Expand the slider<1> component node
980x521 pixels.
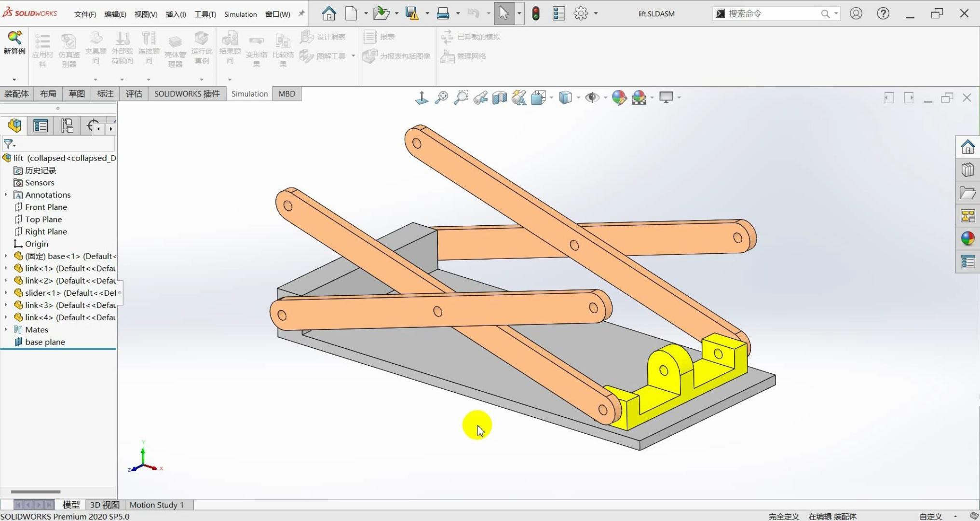coord(6,293)
